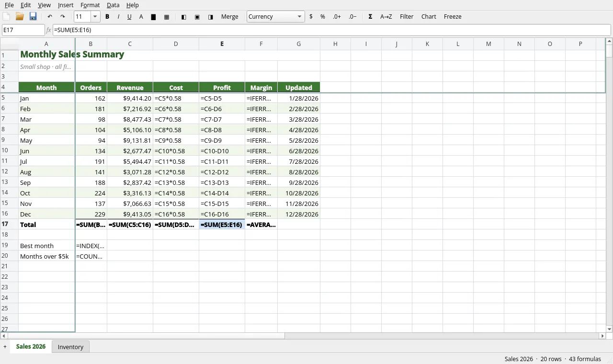
Task: Redo the last undone action
Action: (62, 17)
